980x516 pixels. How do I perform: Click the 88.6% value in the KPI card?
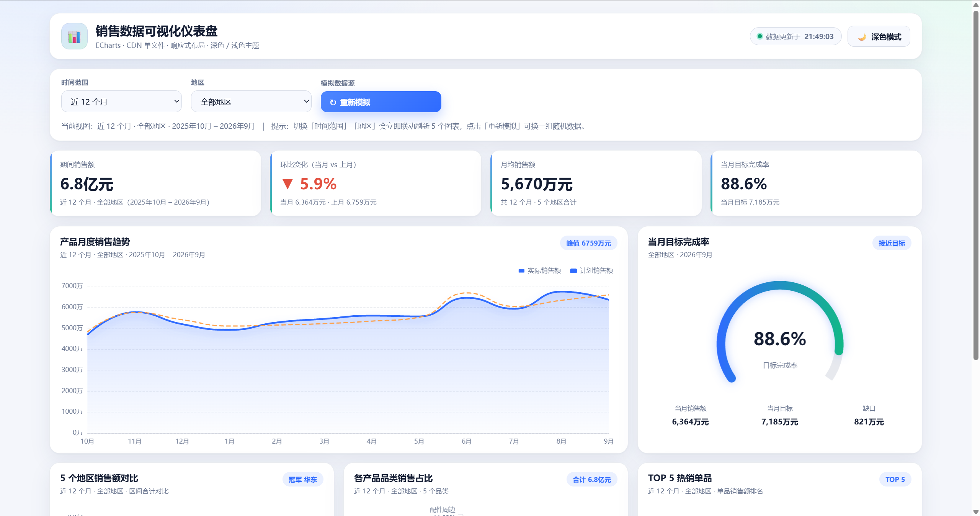[x=744, y=184]
